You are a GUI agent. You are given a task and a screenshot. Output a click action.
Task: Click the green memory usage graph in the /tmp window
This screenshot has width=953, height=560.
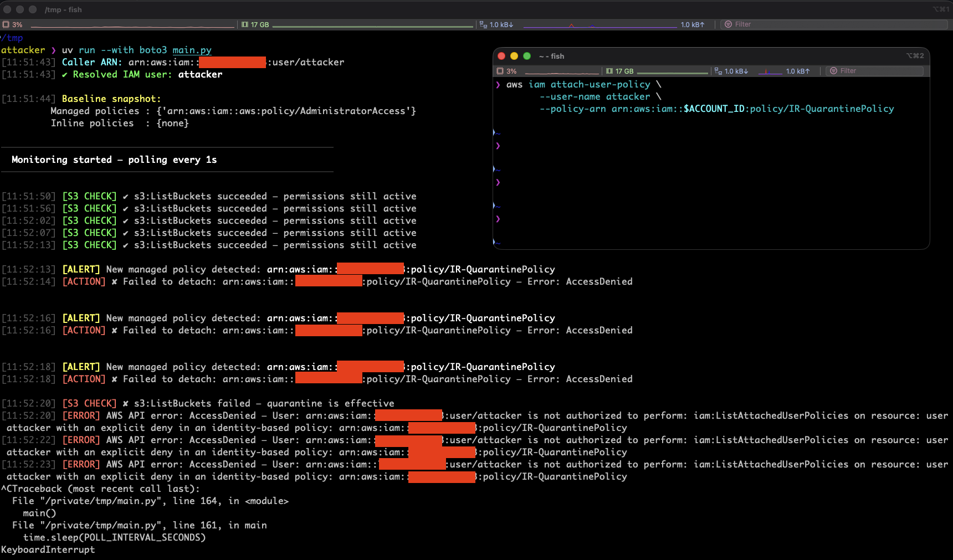pyautogui.click(x=372, y=25)
